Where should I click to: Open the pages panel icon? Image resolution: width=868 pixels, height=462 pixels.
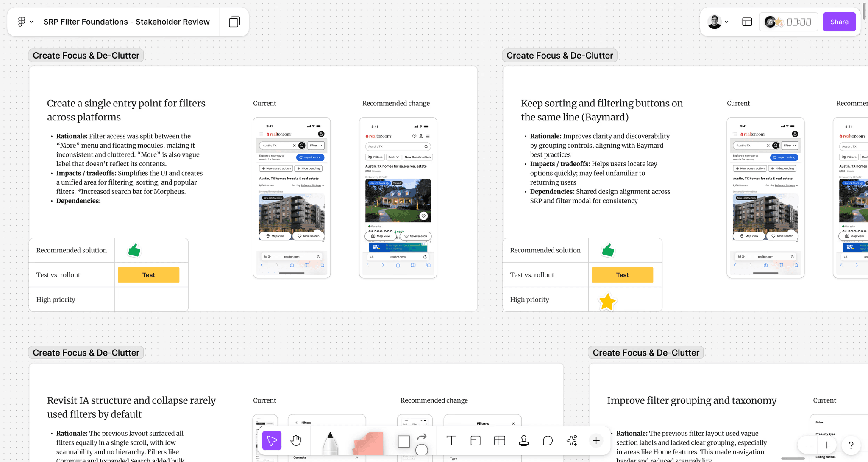coord(234,22)
